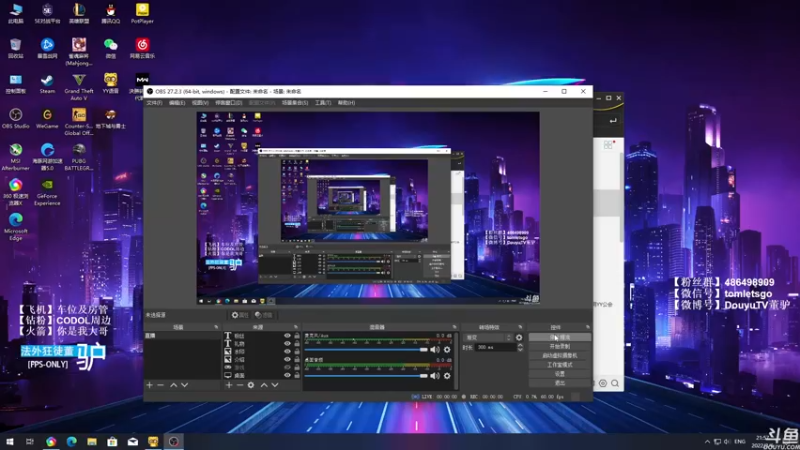
Task: Select the 直播 scene in scenes list
Action: pos(183,336)
